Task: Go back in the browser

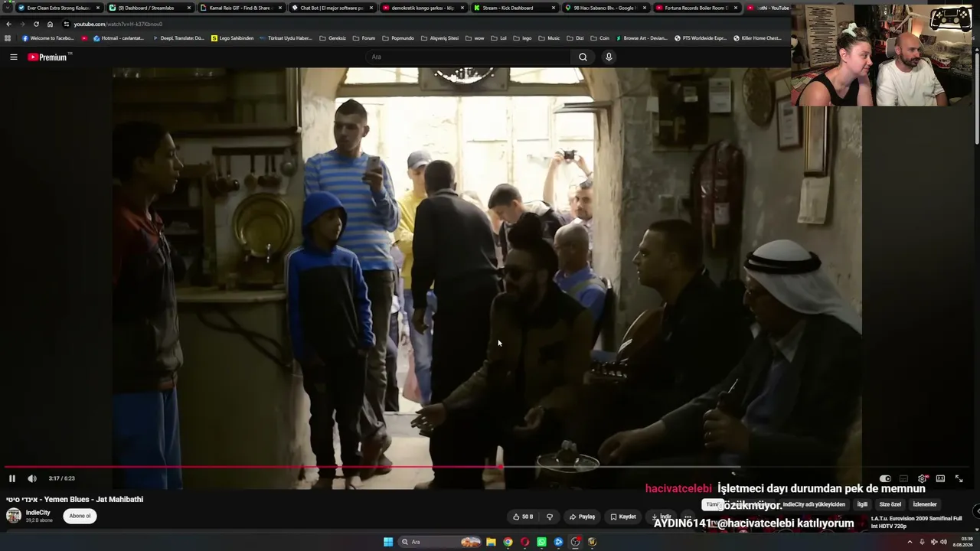Action: 8,24
